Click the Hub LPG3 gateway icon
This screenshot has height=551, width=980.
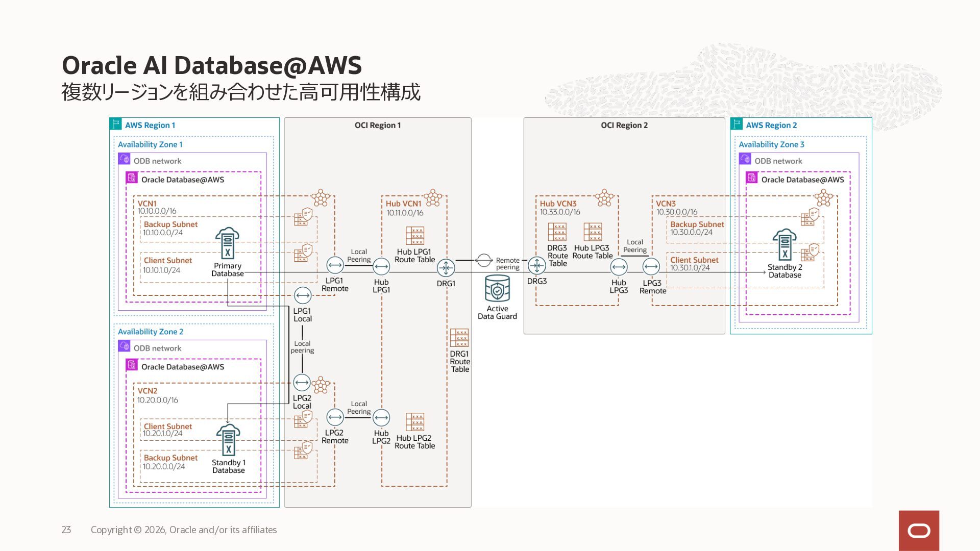click(x=619, y=267)
